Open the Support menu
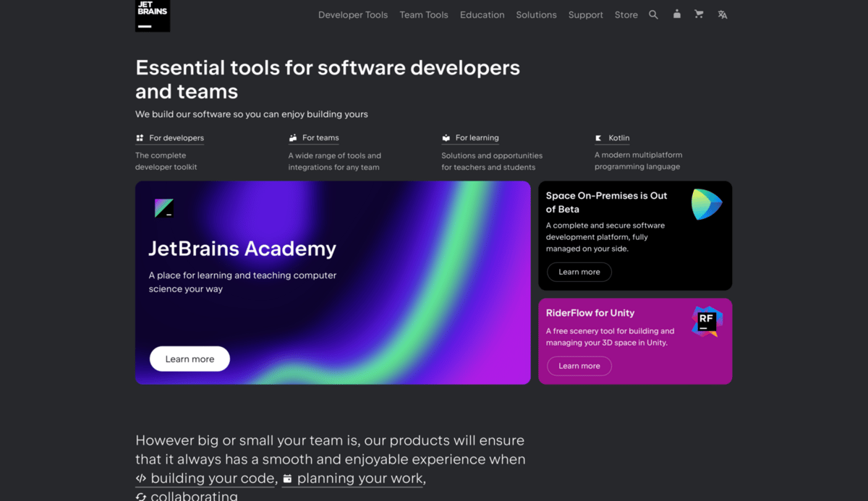868x501 pixels. point(586,14)
